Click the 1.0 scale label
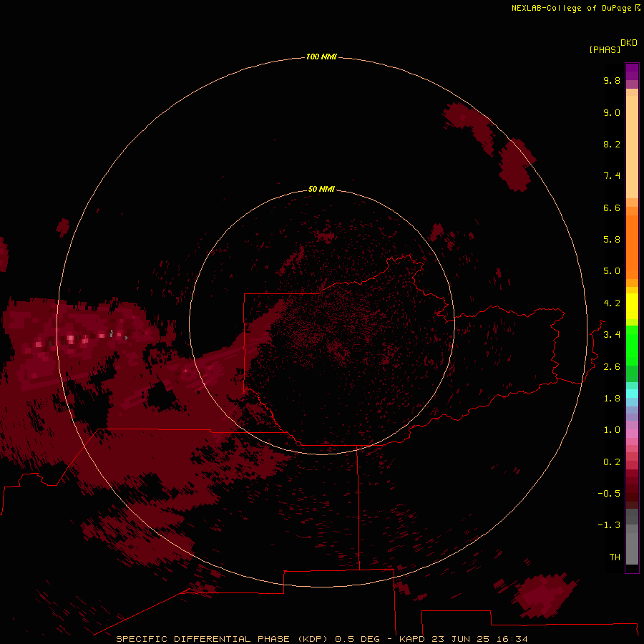Screen dimensions: 644x644 [x=612, y=430]
